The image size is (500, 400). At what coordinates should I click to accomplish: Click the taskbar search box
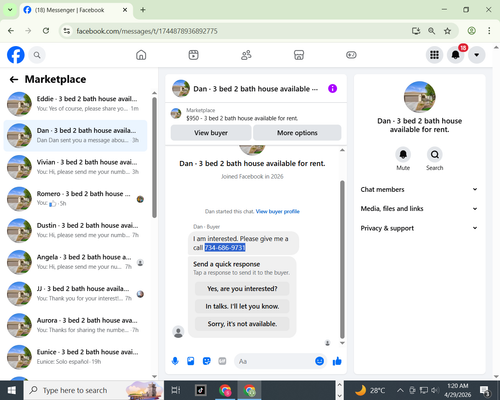[93, 390]
